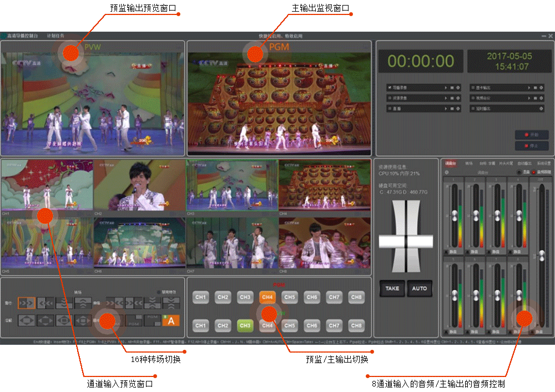Viewport: 555px width, 392px height.
Task: Open settings icon for 视频会议 row
Action: (x=541, y=98)
